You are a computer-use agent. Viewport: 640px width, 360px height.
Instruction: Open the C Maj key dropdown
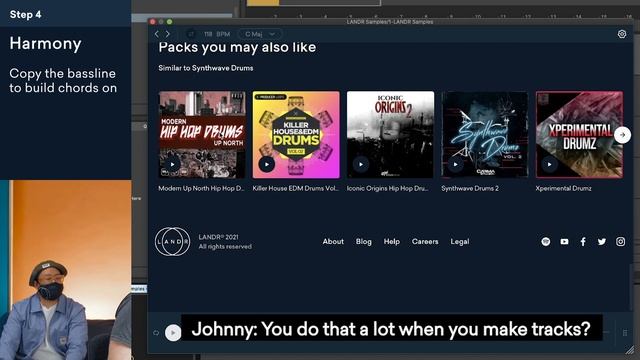coord(260,34)
